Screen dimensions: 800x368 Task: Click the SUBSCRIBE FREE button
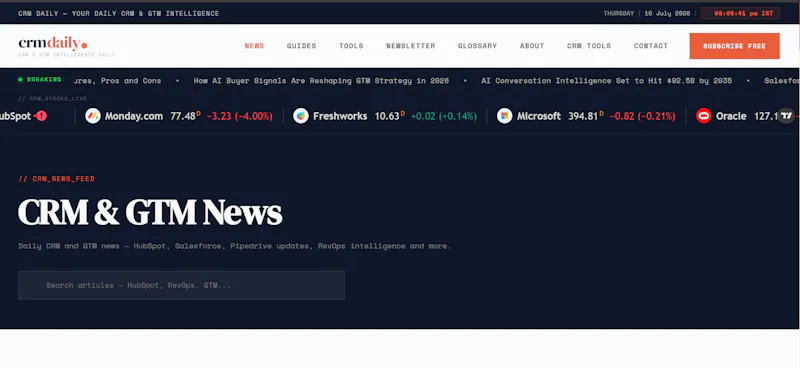click(x=735, y=46)
